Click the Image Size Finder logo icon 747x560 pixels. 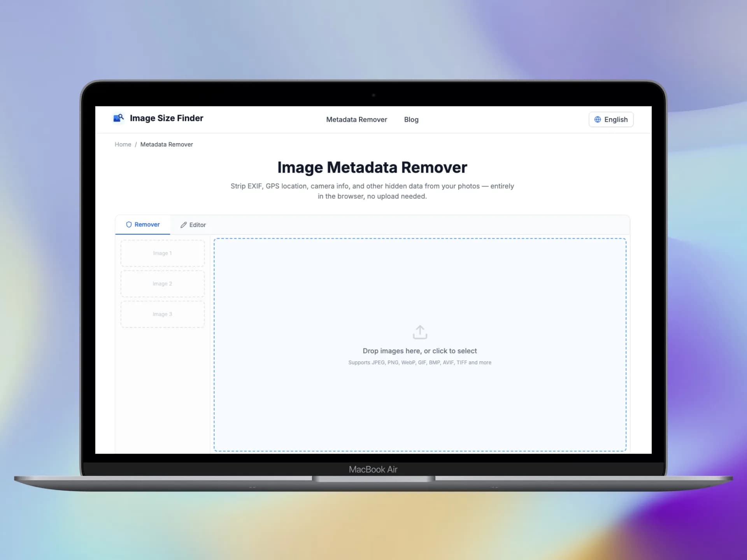[118, 118]
